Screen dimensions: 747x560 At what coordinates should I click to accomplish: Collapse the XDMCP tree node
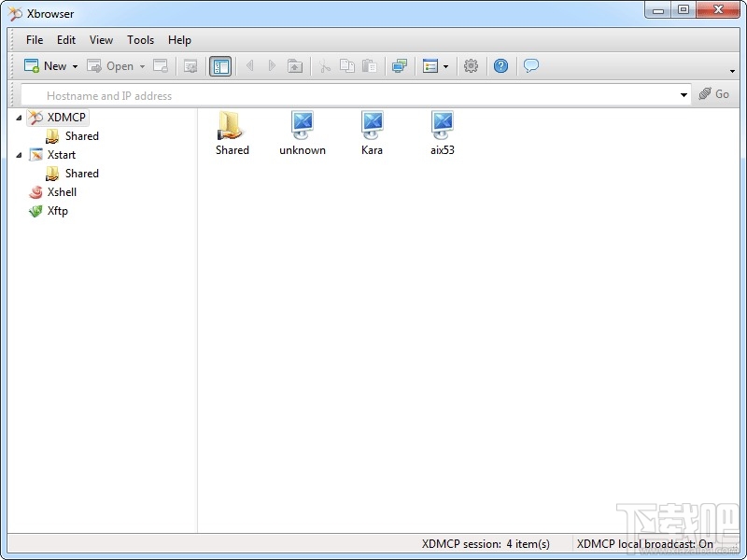tap(19, 117)
